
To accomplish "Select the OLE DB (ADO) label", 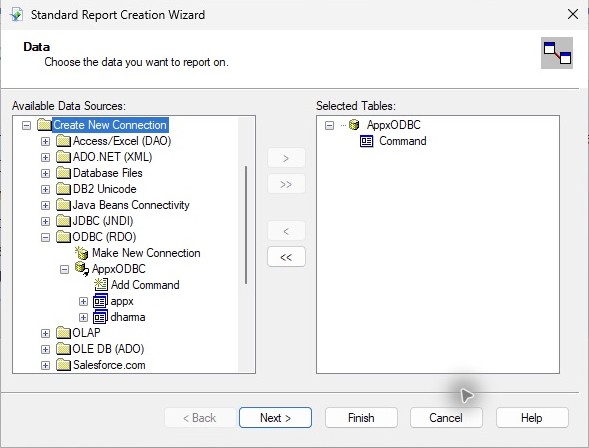I will [x=108, y=349].
